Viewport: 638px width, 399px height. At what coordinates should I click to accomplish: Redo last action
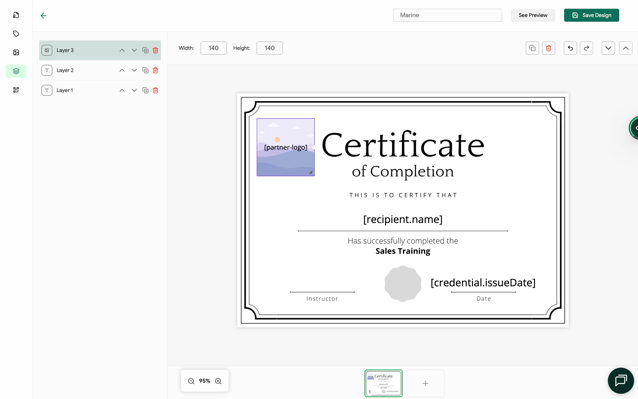click(586, 48)
